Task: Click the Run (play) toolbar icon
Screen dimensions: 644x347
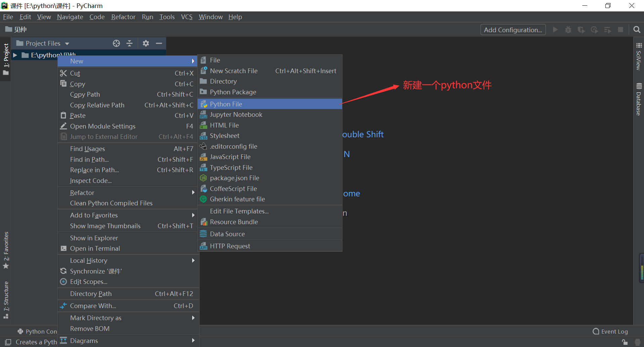Action: 555,30
